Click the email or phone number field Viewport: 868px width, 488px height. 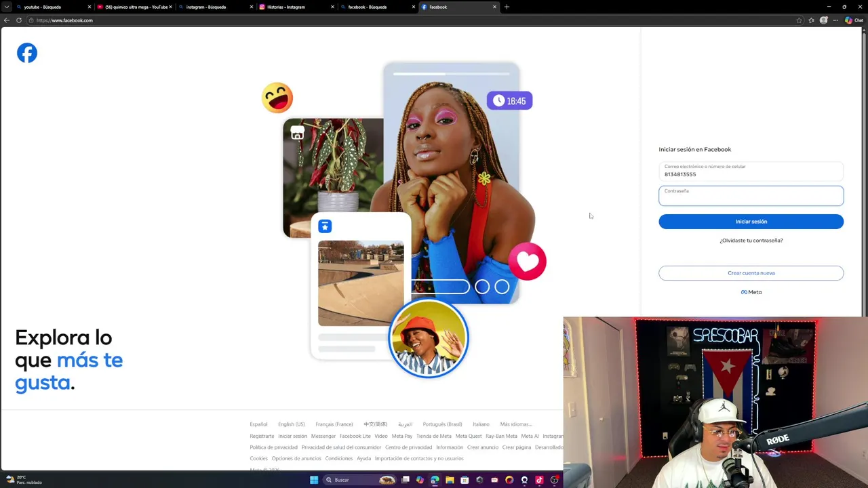[x=751, y=171]
